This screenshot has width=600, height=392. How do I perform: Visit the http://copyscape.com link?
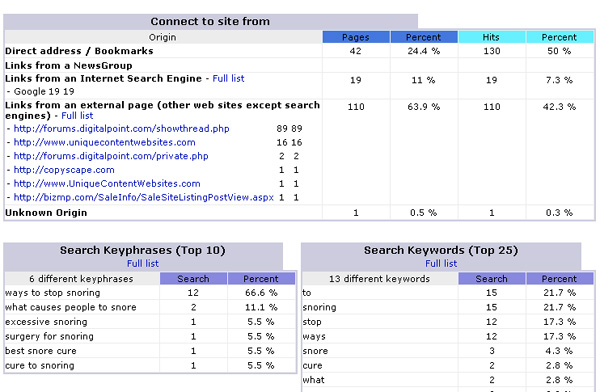[x=64, y=170]
